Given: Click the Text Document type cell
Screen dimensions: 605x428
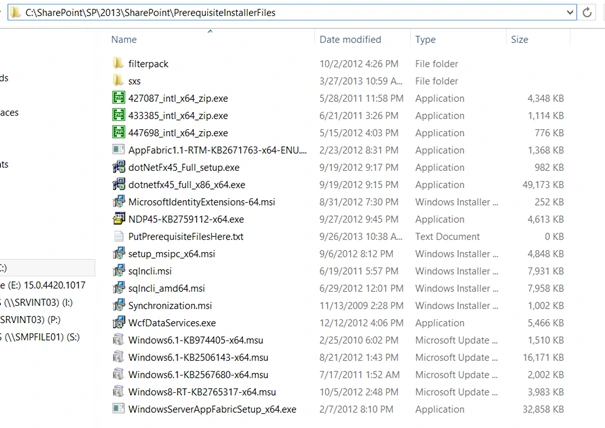Looking at the screenshot, I should coord(447,237).
